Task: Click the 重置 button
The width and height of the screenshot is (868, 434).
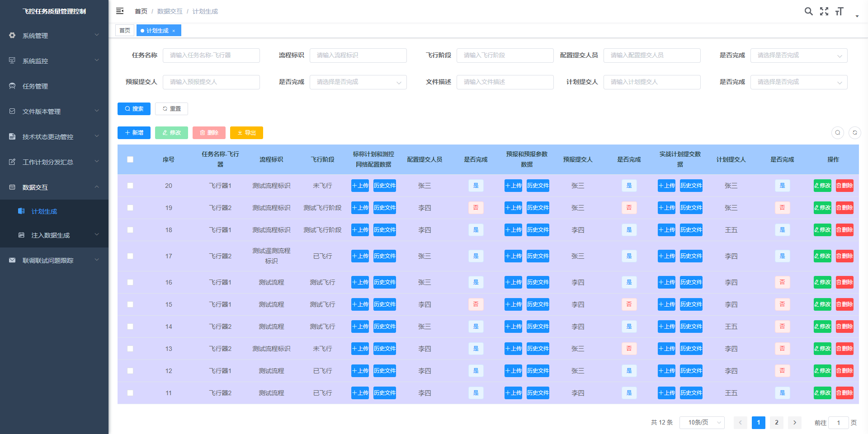Action: [171, 109]
